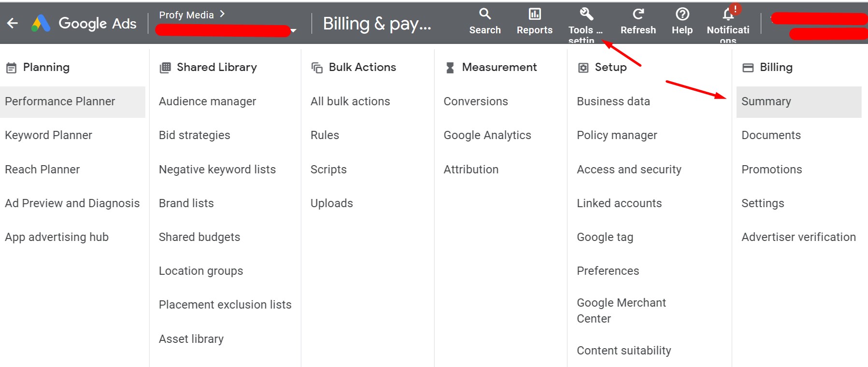868x367 pixels.
Task: Expand the account selector dropdown arrow
Action: [293, 31]
